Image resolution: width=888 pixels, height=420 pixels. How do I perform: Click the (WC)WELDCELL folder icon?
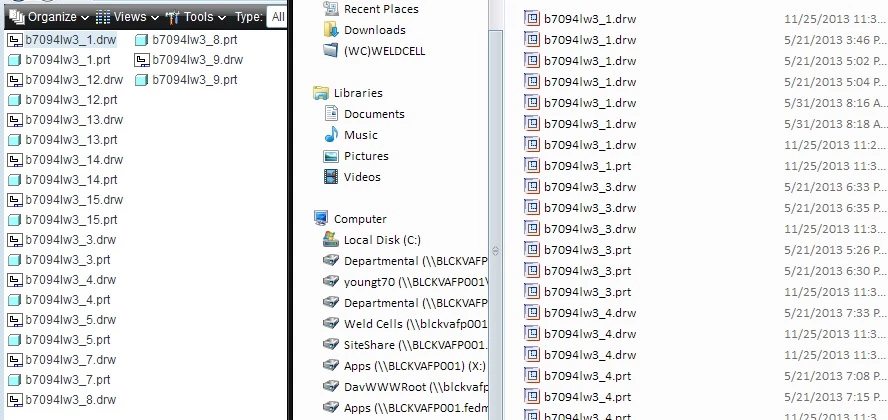pos(331,51)
